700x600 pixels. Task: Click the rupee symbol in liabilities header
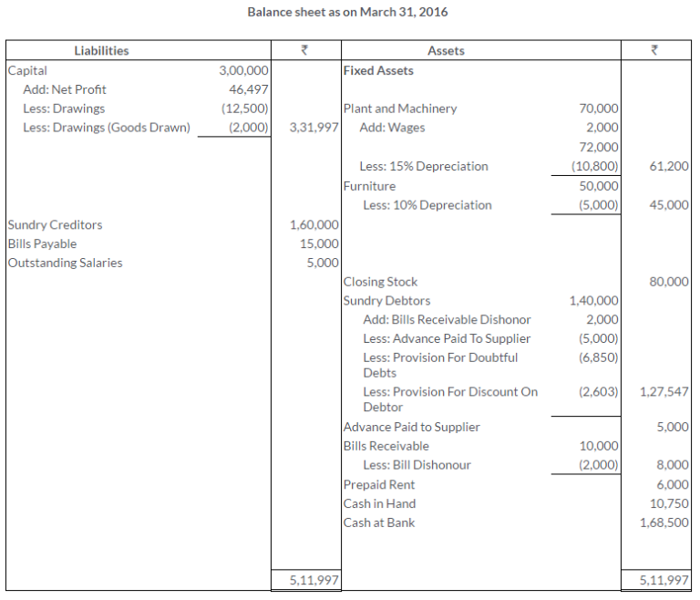pos(304,50)
